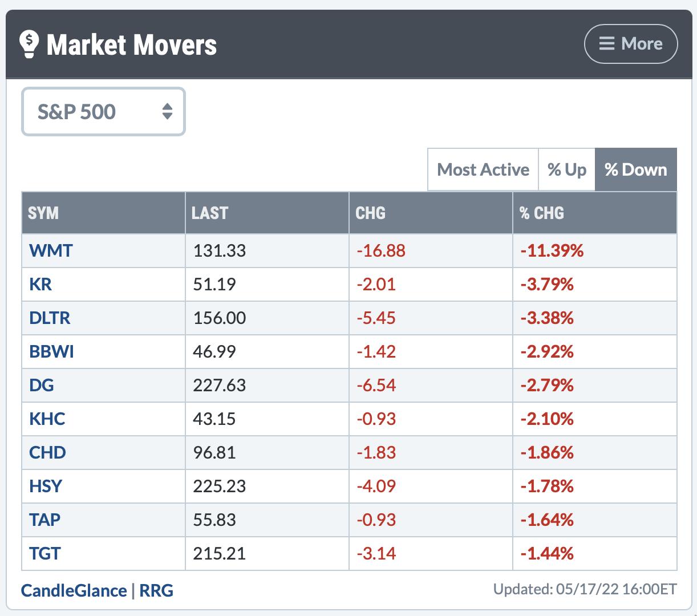Open the TAP symbol link
Image resolution: width=697 pixels, height=616 pixels.
pos(44,520)
